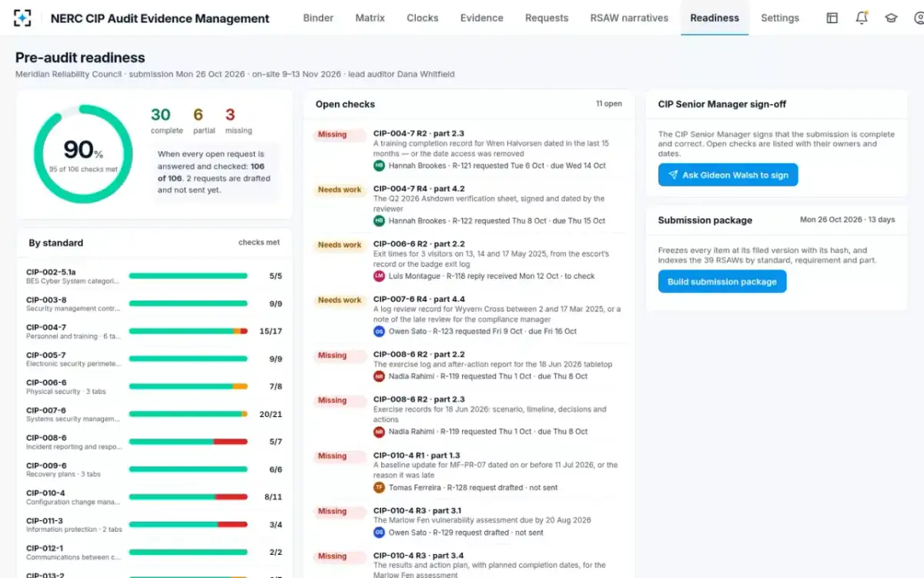Open the user account avatar icon
Screen dimensions: 924x578
pyautogui.click(x=919, y=18)
